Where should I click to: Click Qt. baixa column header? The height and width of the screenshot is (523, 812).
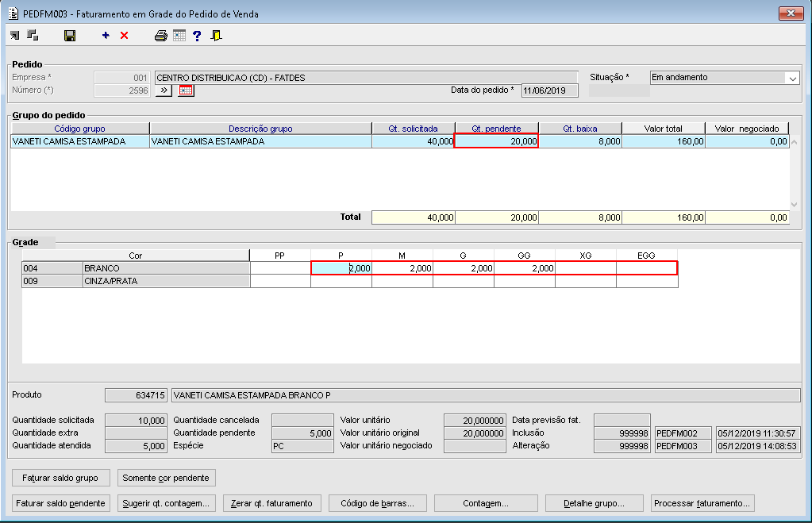tap(580, 129)
